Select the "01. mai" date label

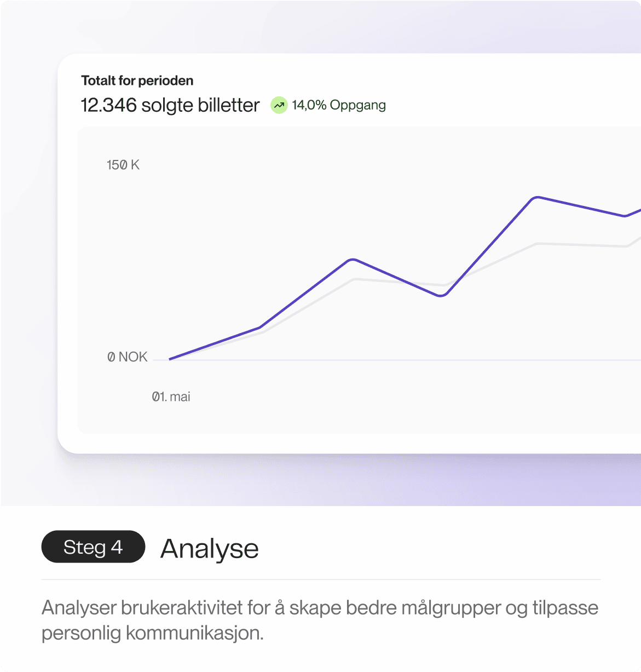coord(171,397)
